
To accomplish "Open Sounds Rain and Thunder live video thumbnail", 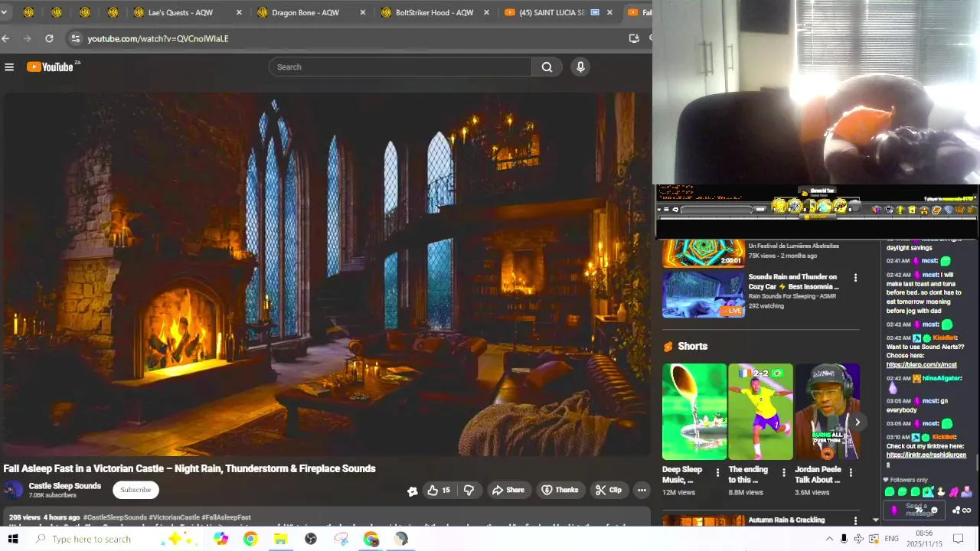I will 704,294.
